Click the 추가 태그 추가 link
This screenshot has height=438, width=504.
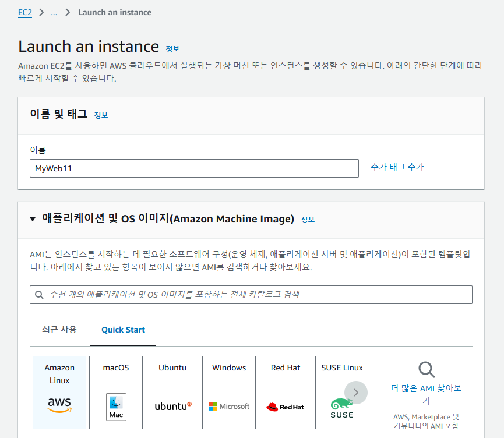click(x=397, y=167)
